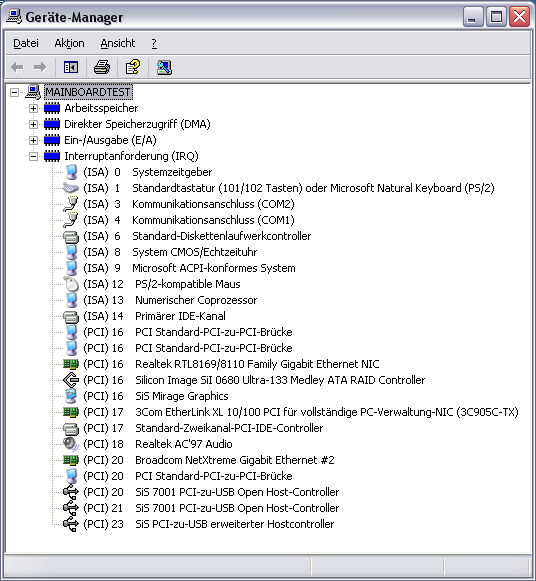
Task: Select the Ein-/Ausgabe (E/A) label
Action: (110, 140)
